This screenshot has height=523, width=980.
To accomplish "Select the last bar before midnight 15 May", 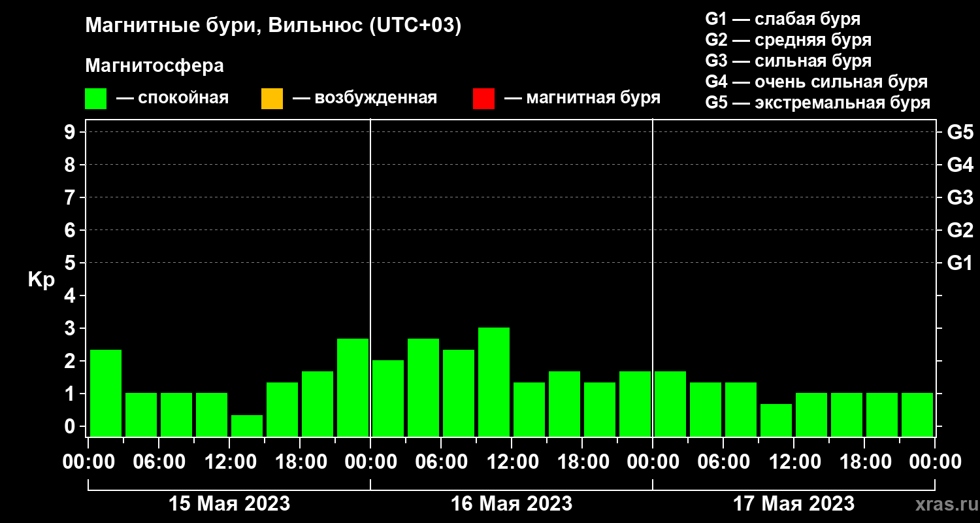I will click(353, 387).
